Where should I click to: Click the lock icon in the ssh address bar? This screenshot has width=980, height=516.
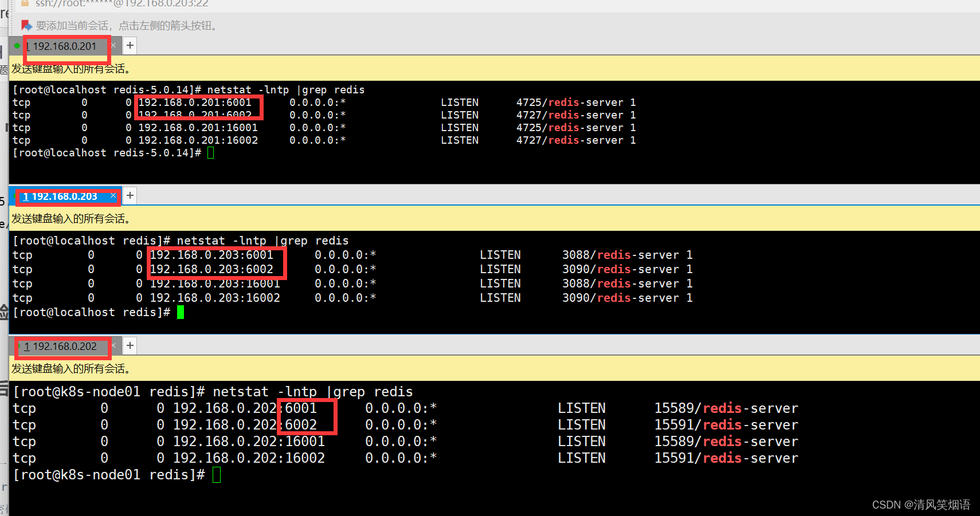25,3
